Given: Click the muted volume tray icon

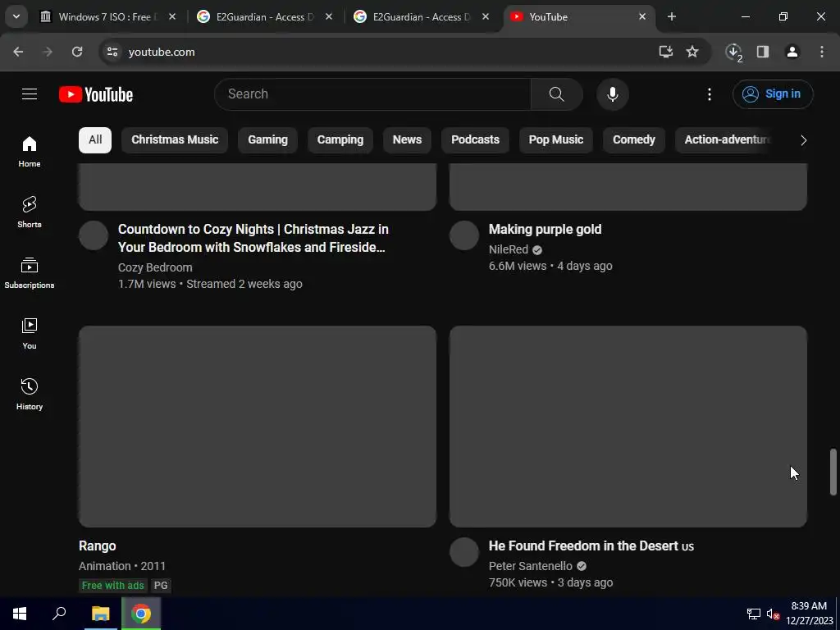Looking at the screenshot, I should pos(773,614).
